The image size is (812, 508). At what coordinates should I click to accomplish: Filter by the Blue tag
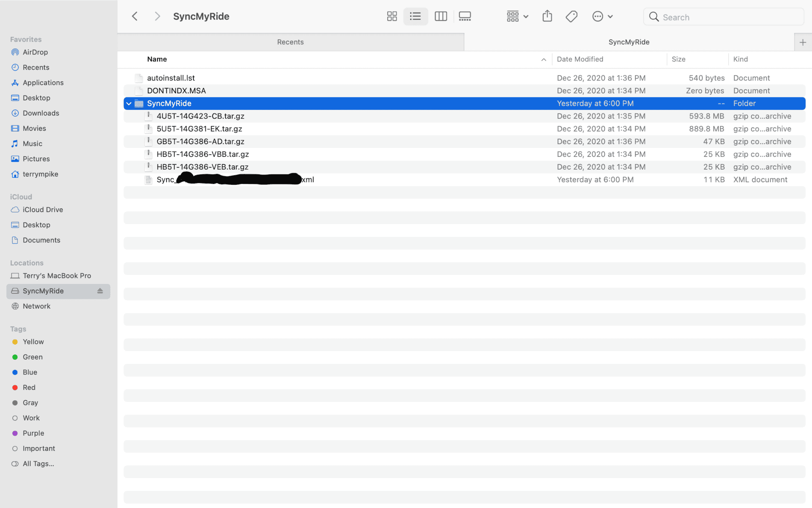point(30,372)
